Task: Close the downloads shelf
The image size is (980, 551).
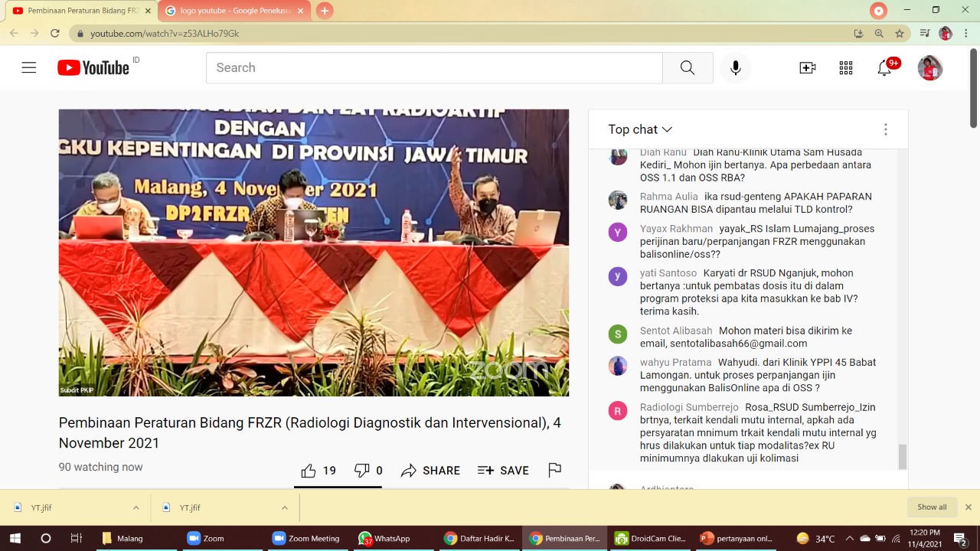Action: click(x=968, y=507)
